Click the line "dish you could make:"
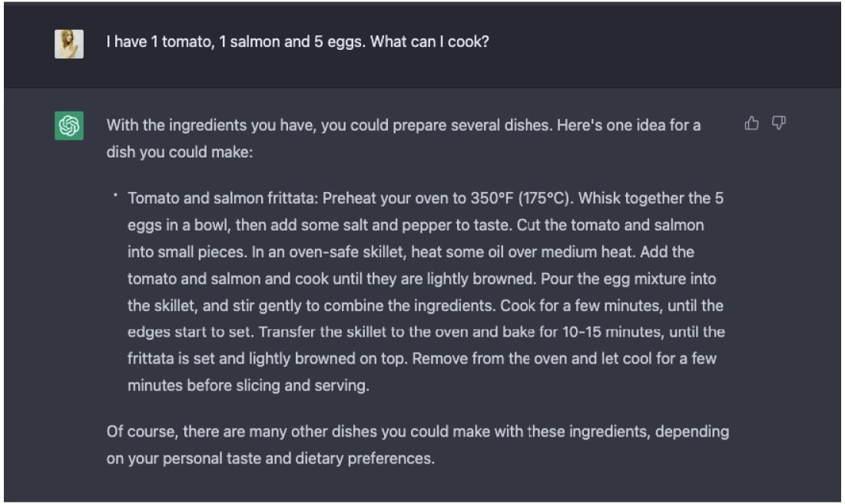 click(x=180, y=152)
